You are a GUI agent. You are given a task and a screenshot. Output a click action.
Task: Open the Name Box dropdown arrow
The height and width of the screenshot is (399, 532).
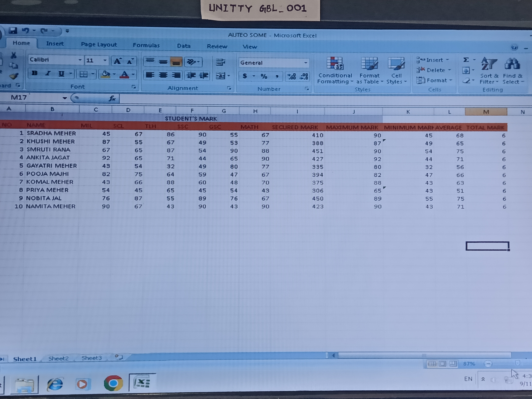64,98
